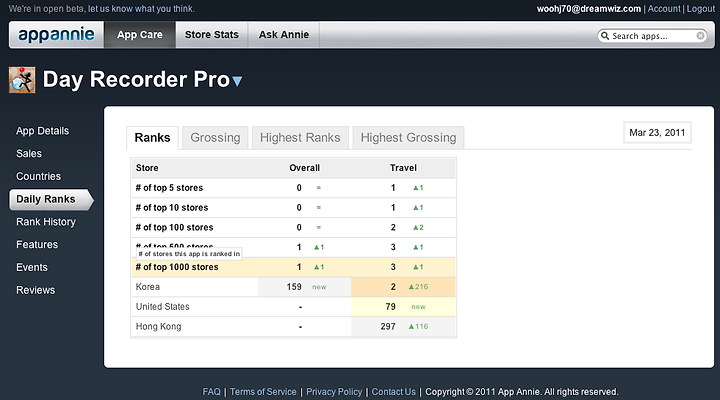Click the Account link
This screenshot has width=720, height=400.
[664, 9]
